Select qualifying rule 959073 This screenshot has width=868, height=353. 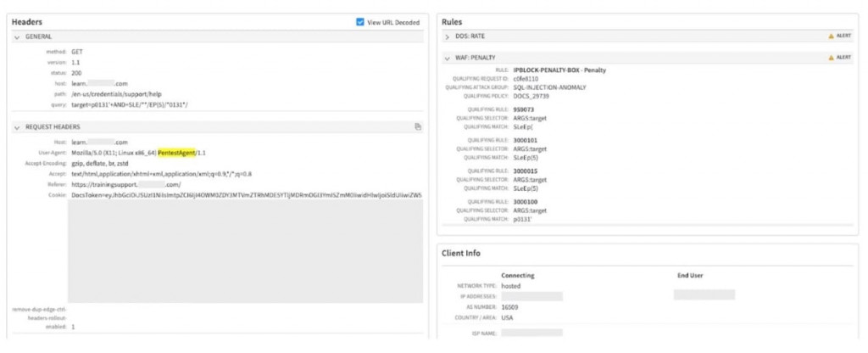[x=523, y=109]
